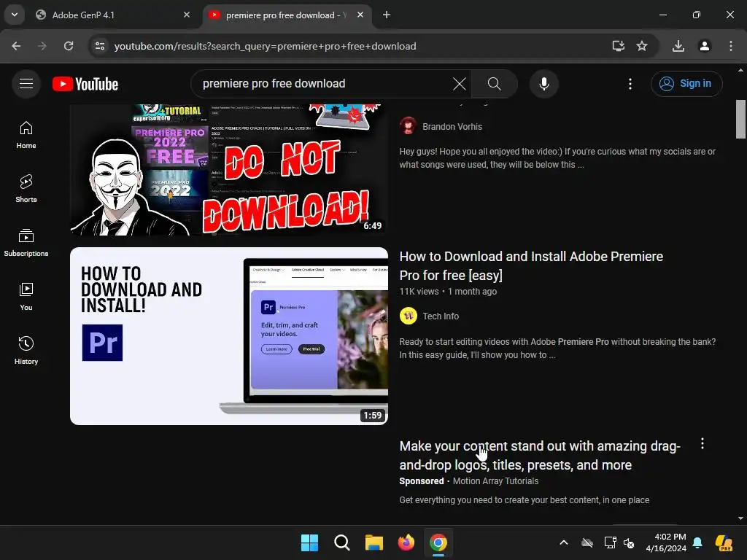This screenshot has height=560, width=747.
Task: Click Brandon Vorhis channel avatar
Action: point(408,126)
